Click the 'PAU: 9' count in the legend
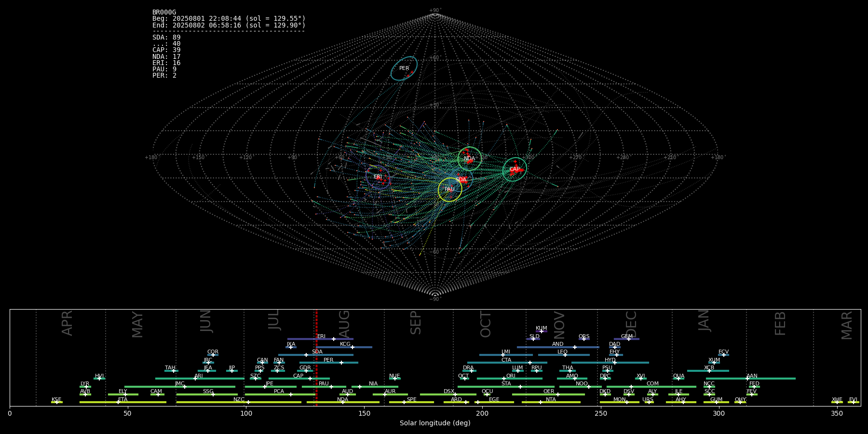The width and height of the screenshot is (868, 434). [164, 69]
